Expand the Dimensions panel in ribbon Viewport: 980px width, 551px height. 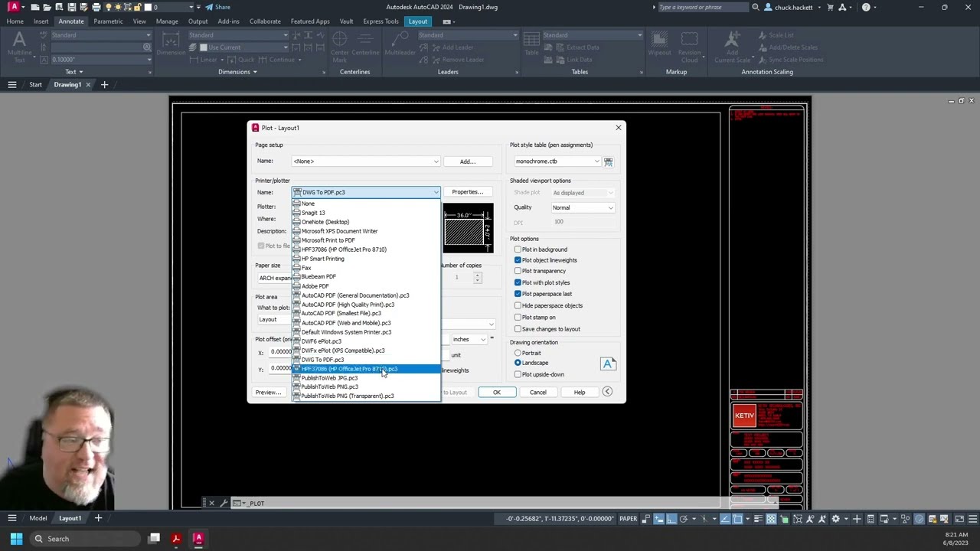point(237,72)
